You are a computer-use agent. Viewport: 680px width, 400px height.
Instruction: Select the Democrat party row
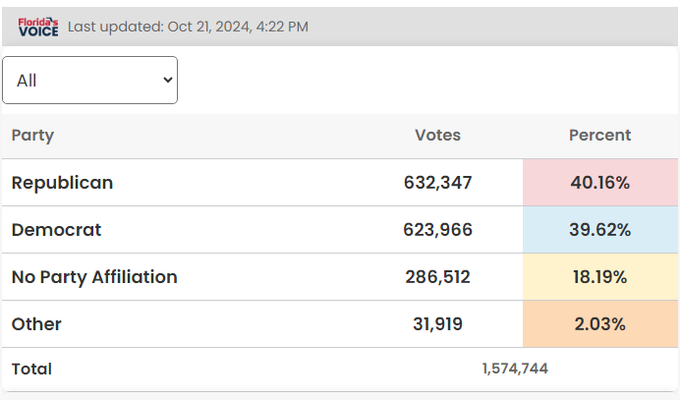tap(56, 230)
